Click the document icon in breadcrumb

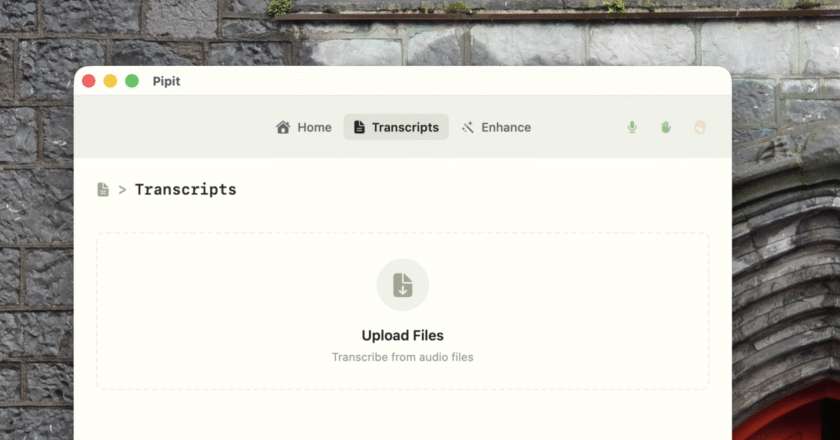[103, 189]
